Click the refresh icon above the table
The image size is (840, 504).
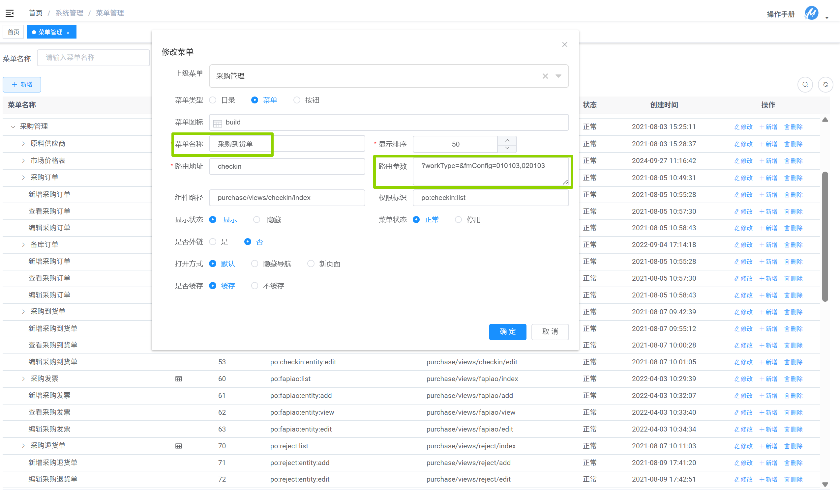[825, 85]
